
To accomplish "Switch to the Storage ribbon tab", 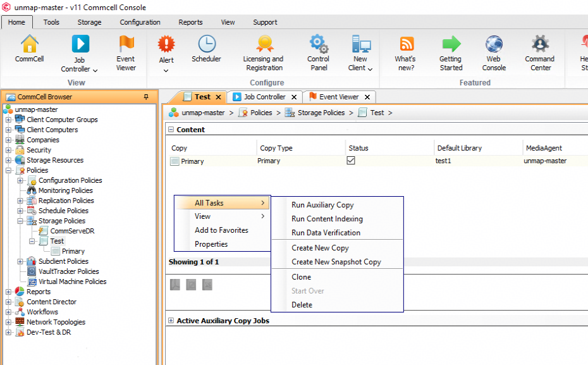I will pyautogui.click(x=89, y=22).
